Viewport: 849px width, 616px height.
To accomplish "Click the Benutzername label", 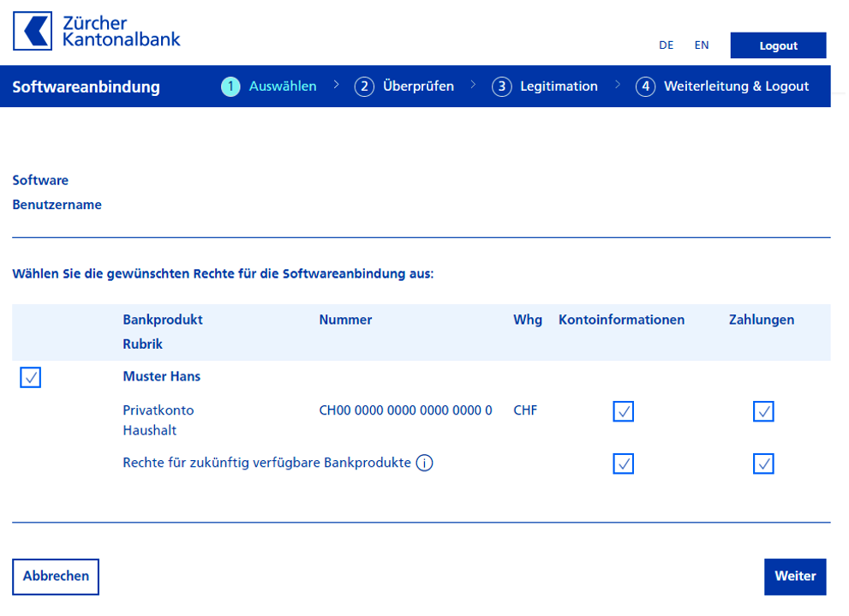I will [x=57, y=205].
